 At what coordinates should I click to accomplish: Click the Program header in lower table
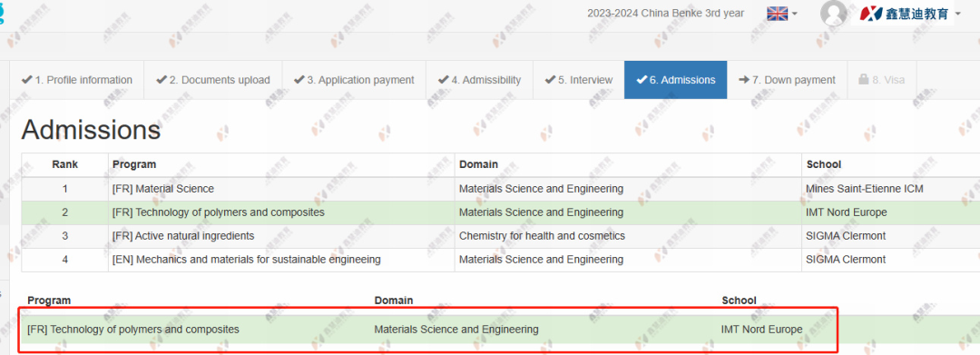(x=49, y=301)
